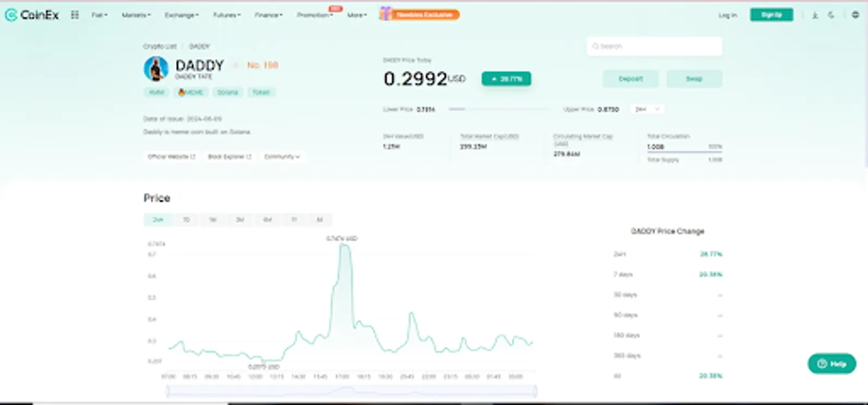Screen dimensions: 868x405
Task: Toggle dark mode moon icon
Action: pyautogui.click(x=831, y=15)
